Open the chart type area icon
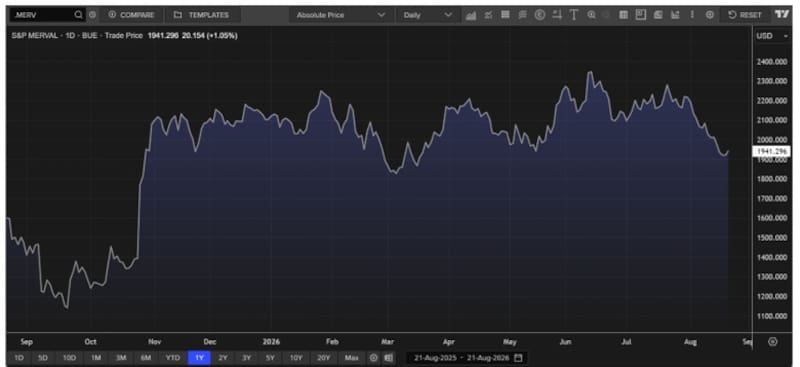Screen dimensions: 800x367 point(470,15)
